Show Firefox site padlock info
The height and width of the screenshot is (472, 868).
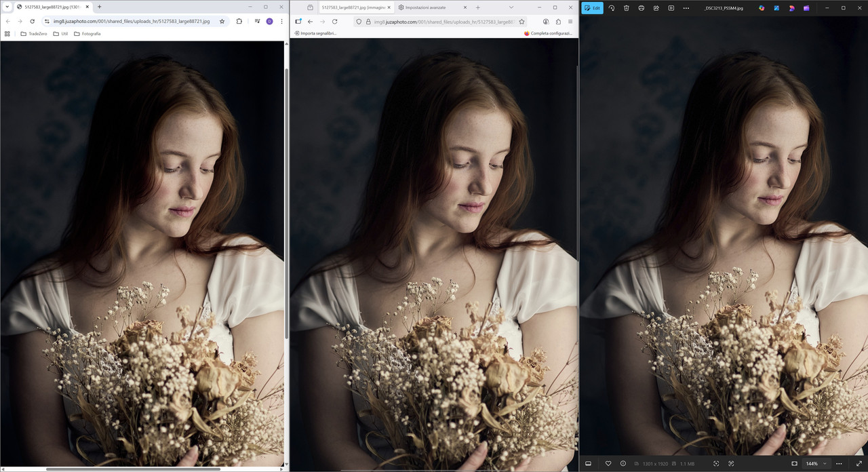pyautogui.click(x=368, y=22)
